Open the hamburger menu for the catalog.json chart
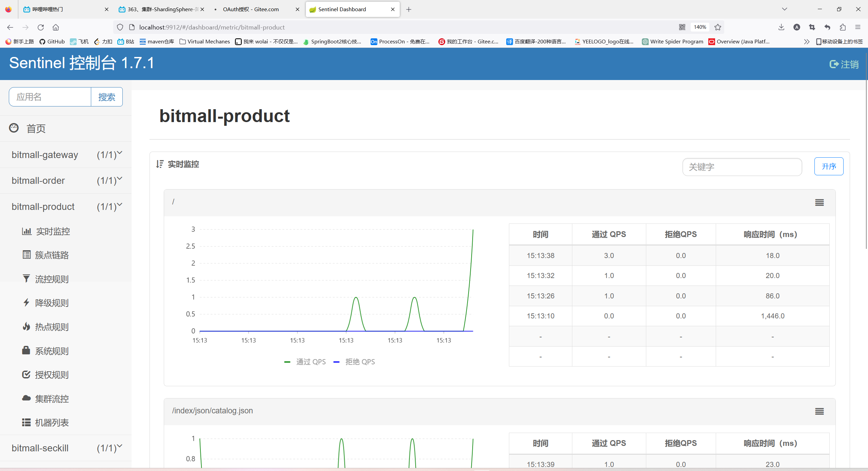 tap(820, 411)
